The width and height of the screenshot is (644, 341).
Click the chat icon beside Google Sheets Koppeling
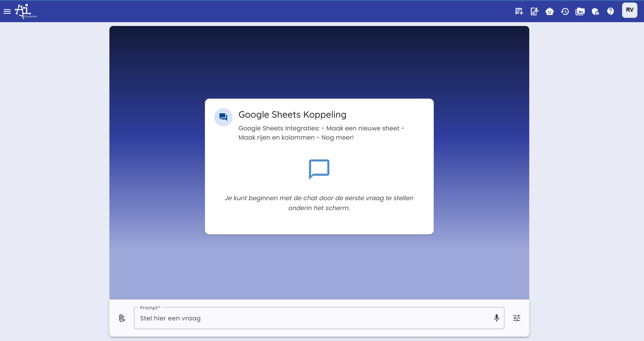tap(223, 117)
